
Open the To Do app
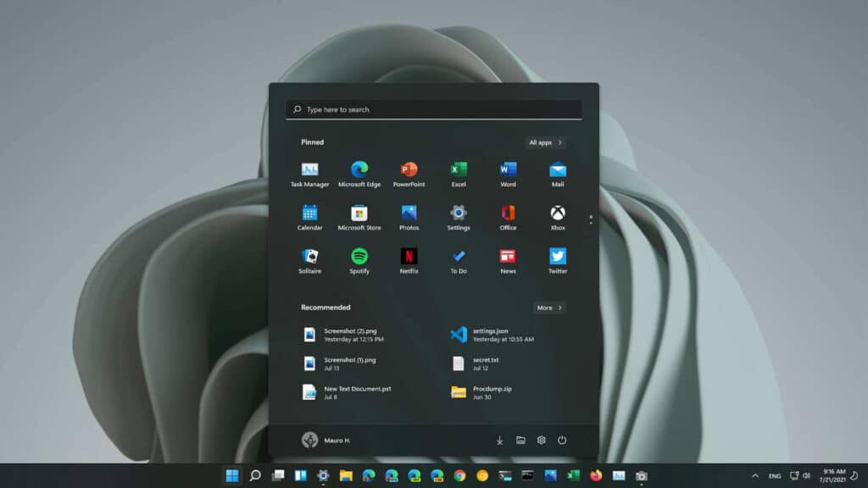tap(459, 261)
